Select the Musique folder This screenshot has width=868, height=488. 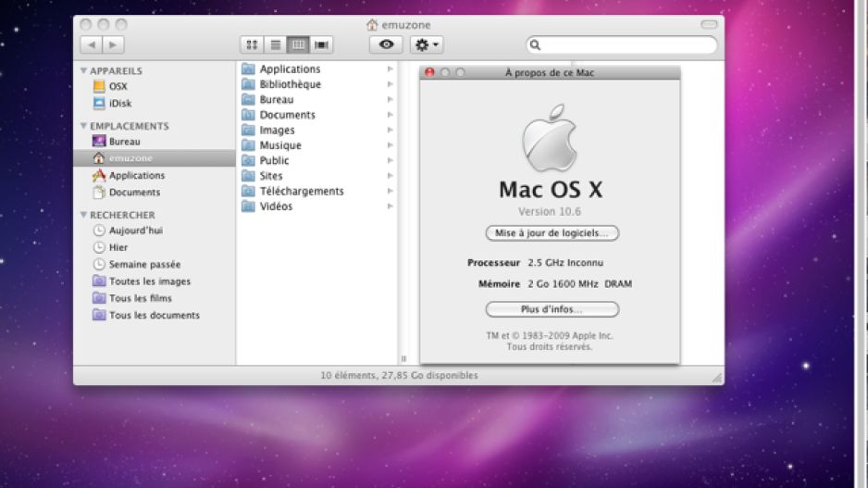point(317,145)
